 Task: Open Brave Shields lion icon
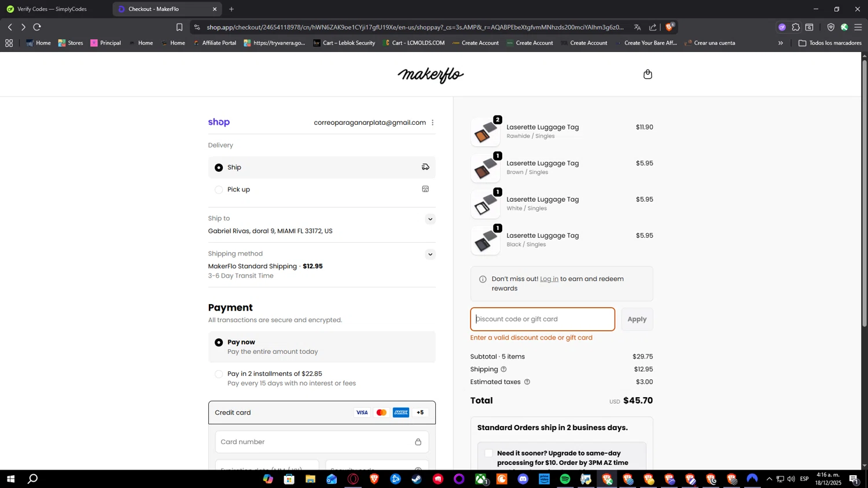[670, 27]
